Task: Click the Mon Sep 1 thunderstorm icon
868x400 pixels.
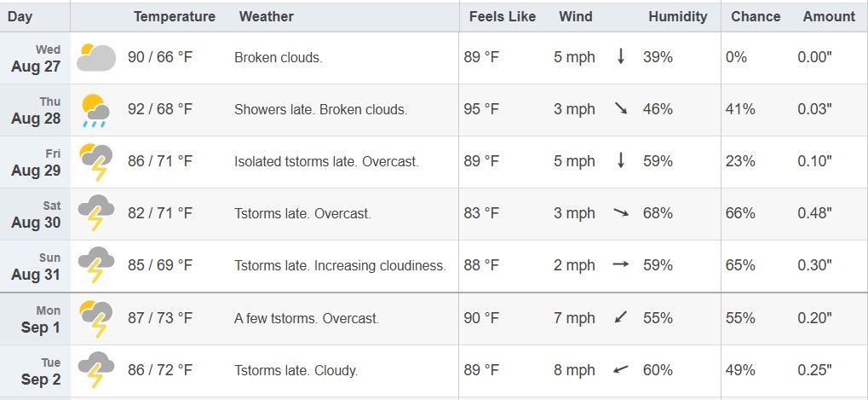Action: tap(96, 319)
